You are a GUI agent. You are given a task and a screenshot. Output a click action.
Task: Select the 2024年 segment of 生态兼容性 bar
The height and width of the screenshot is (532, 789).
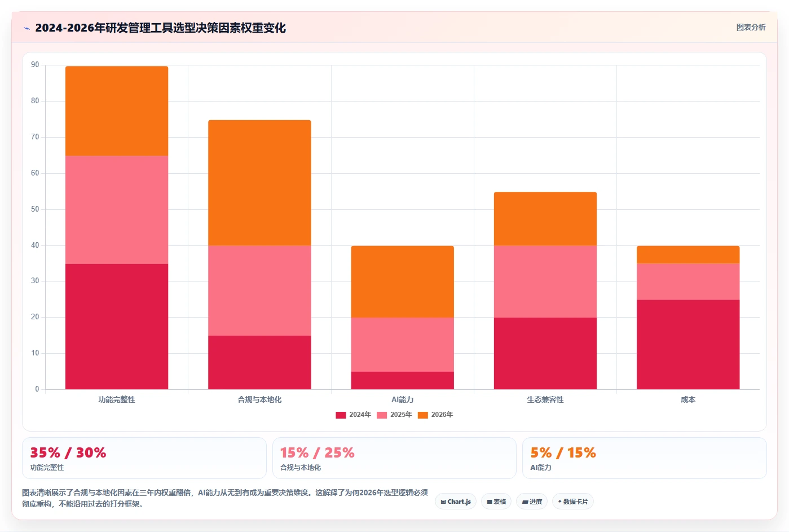click(545, 353)
